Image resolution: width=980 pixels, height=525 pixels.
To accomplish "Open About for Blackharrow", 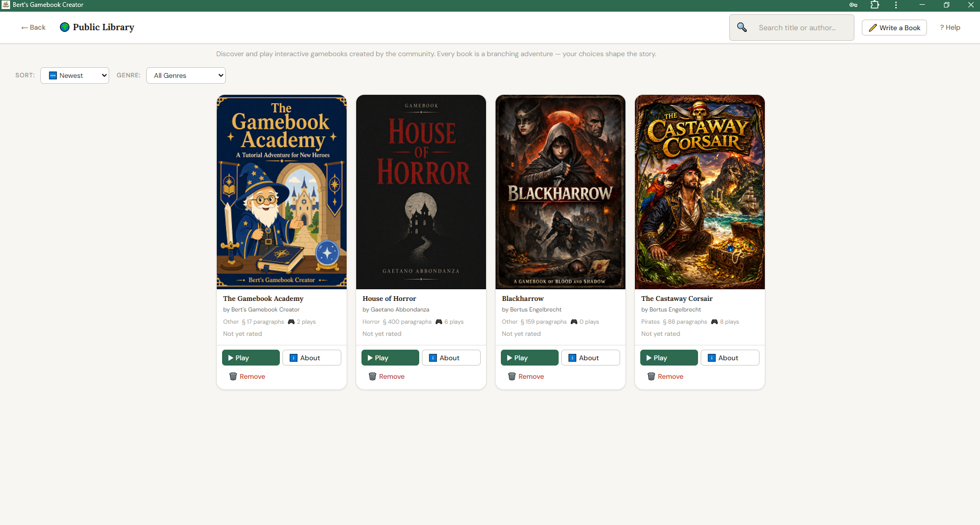I will (590, 358).
